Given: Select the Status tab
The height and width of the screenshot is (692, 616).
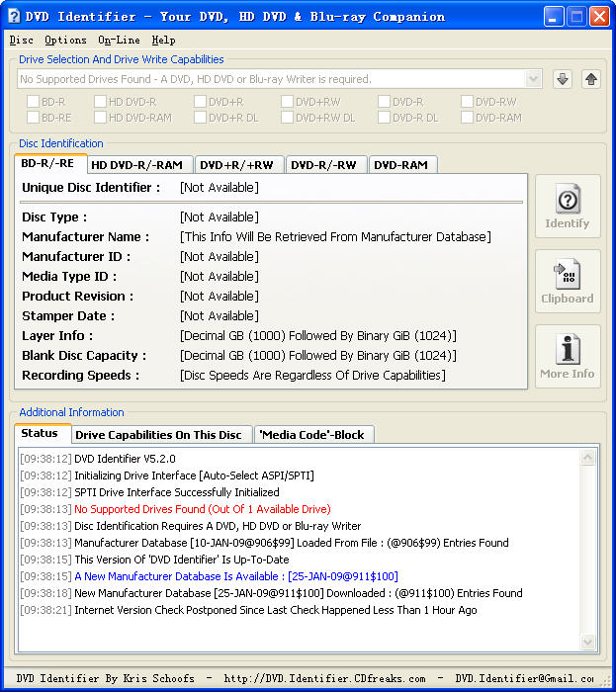Looking at the screenshot, I should [43, 433].
